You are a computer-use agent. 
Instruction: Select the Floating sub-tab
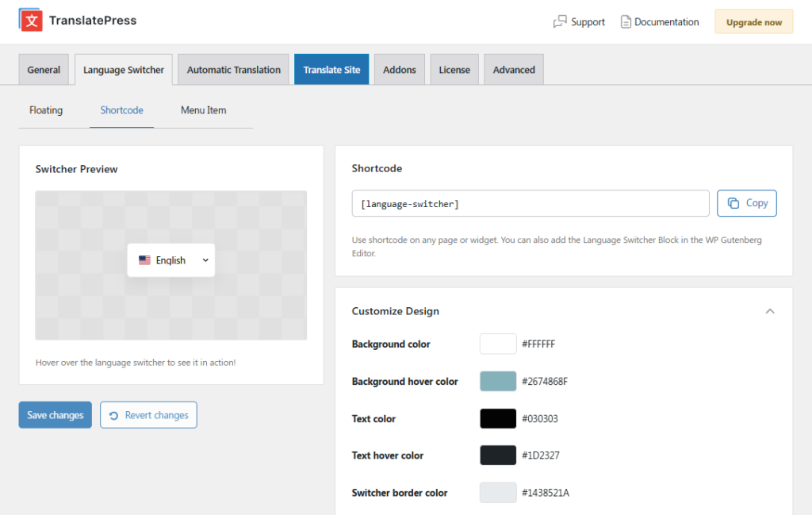pyautogui.click(x=46, y=110)
